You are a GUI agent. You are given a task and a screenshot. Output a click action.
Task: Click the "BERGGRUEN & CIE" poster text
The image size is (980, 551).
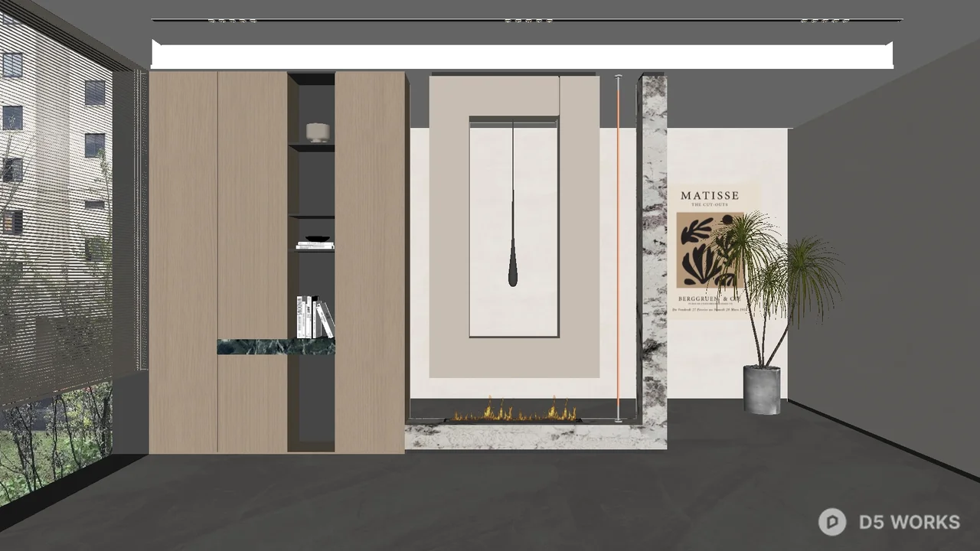[710, 298]
